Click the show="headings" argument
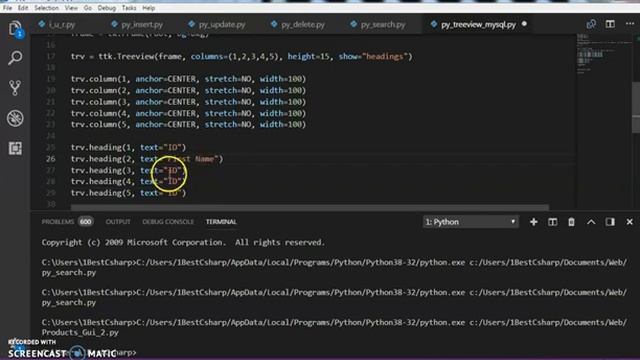The image size is (640, 360). click(373, 56)
